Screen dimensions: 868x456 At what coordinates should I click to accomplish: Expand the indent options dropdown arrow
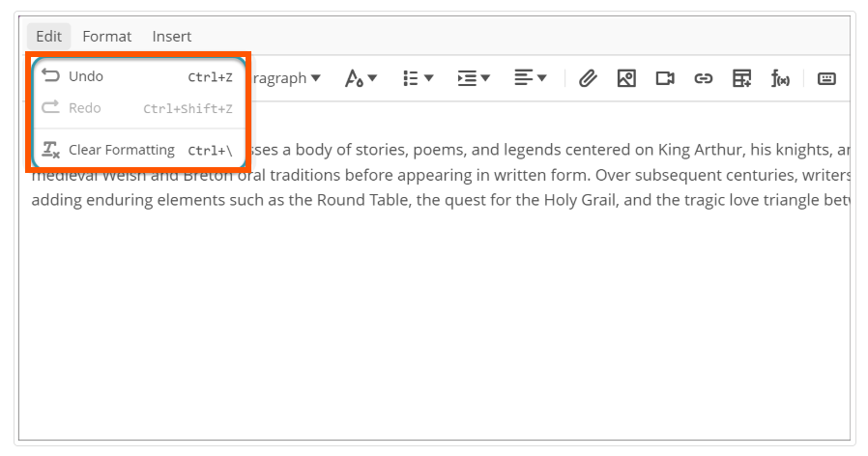click(485, 78)
